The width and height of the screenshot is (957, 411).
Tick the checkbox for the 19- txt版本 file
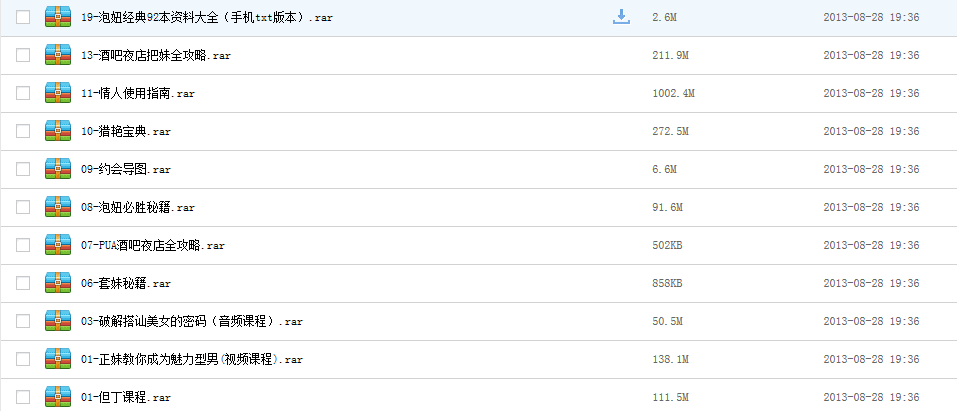click(23, 17)
